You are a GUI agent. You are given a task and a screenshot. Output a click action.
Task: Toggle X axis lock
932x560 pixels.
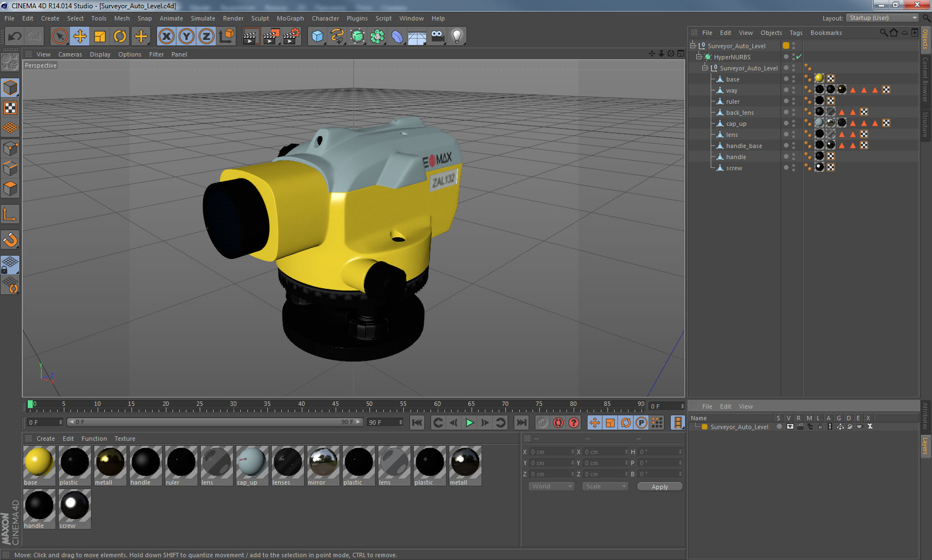coord(166,37)
